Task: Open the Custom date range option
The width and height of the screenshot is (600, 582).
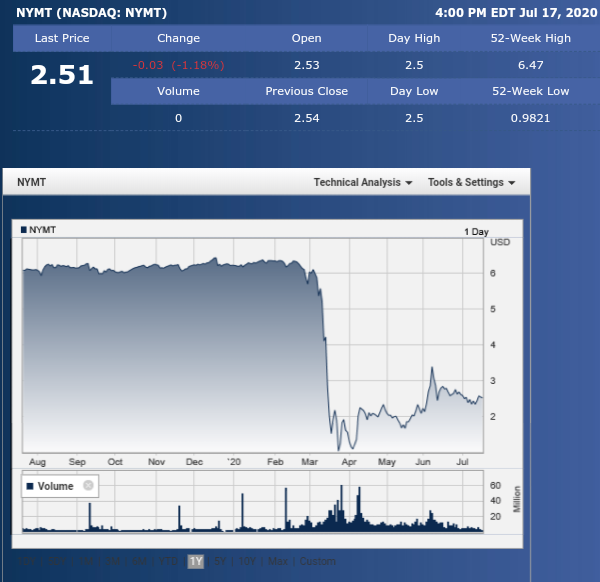Action: (x=317, y=561)
